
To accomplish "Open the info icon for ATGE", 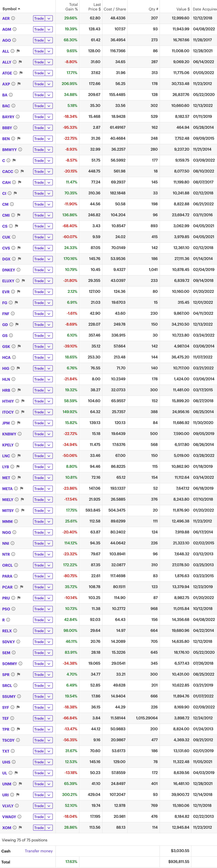I will (16, 73).
